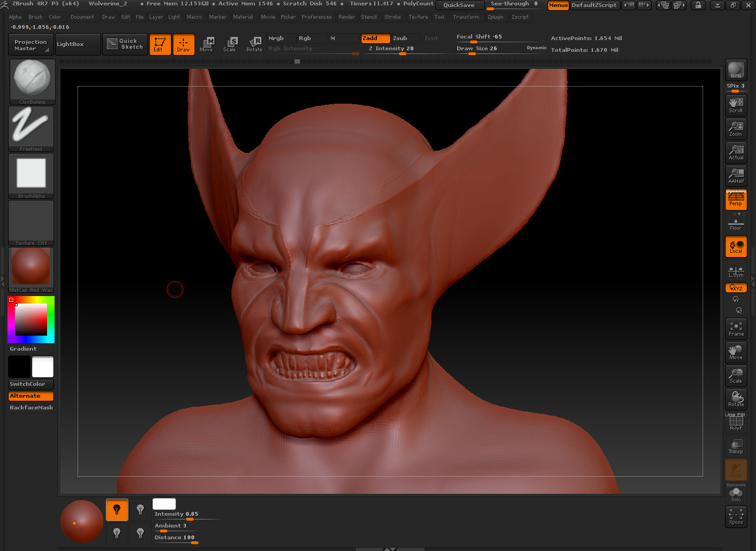
Task: Click the Scroll canvas icon
Action: coord(736,105)
